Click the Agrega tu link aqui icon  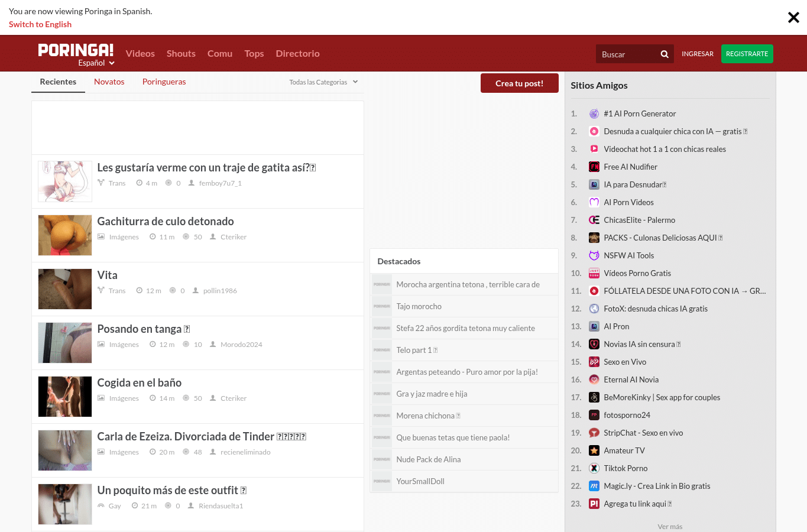click(594, 504)
